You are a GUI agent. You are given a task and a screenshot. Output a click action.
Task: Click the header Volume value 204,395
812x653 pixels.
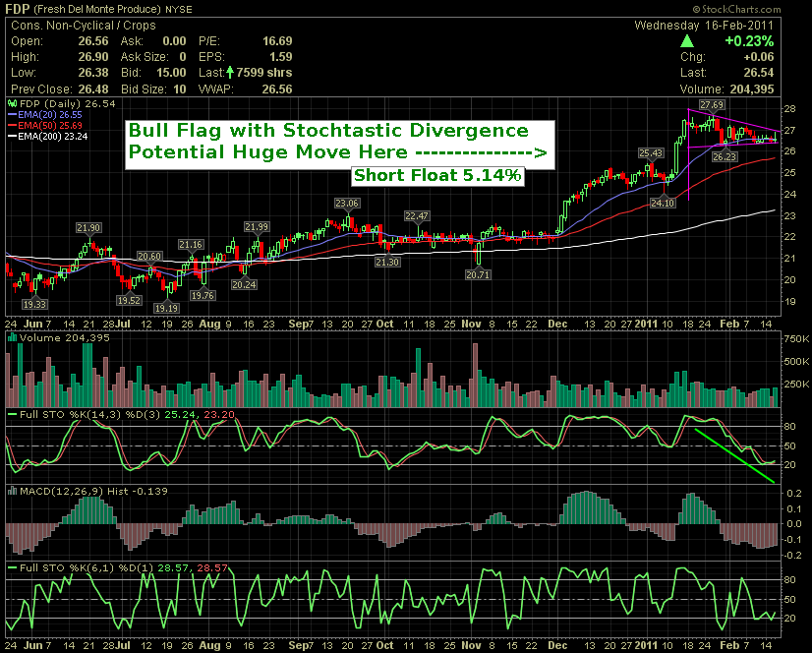tap(752, 89)
